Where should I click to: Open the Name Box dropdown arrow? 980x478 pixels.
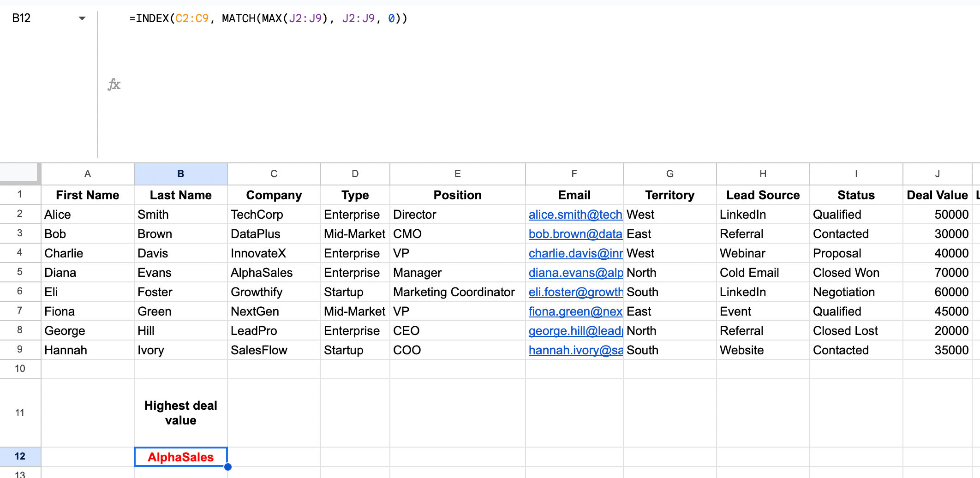(x=82, y=18)
